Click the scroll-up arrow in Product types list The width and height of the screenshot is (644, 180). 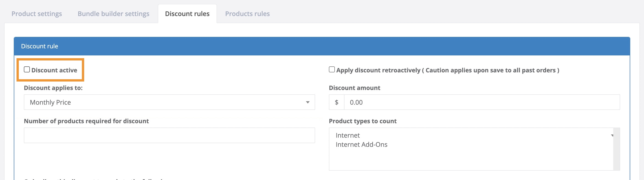[612, 136]
